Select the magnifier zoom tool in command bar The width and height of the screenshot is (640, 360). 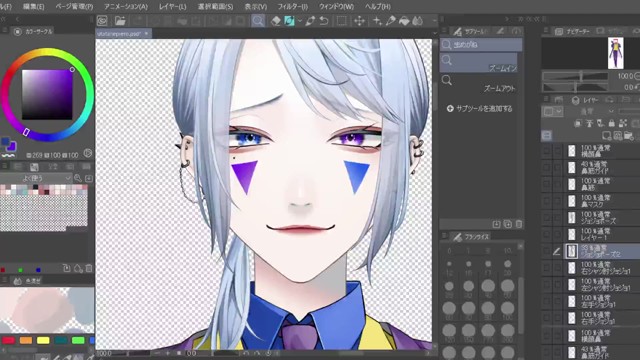tap(258, 21)
